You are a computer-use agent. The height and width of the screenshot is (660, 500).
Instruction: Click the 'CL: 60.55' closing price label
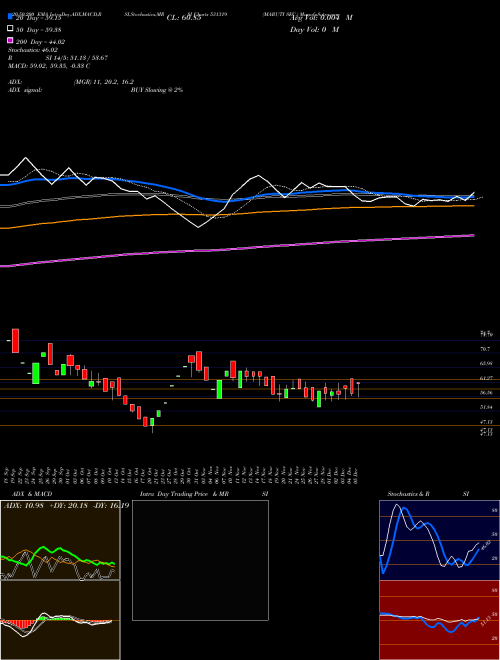click(x=183, y=18)
